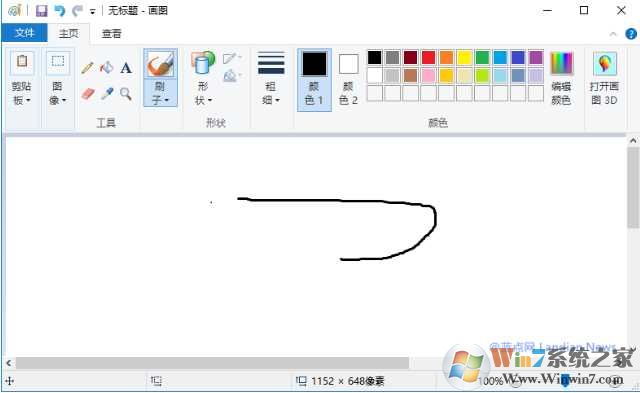The image size is (640, 393).
Task: Pick the black color swatch
Action: pyautogui.click(x=374, y=57)
